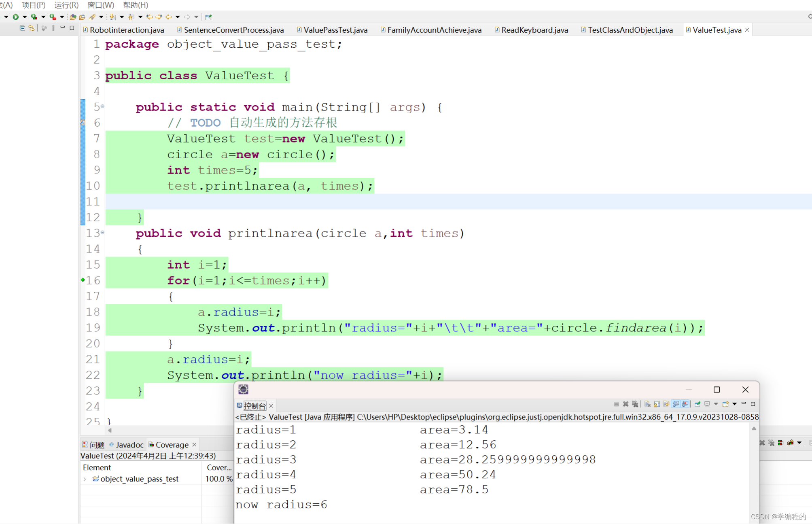Close the Coverage view tab
812x524 pixels.
pyautogui.click(x=194, y=445)
